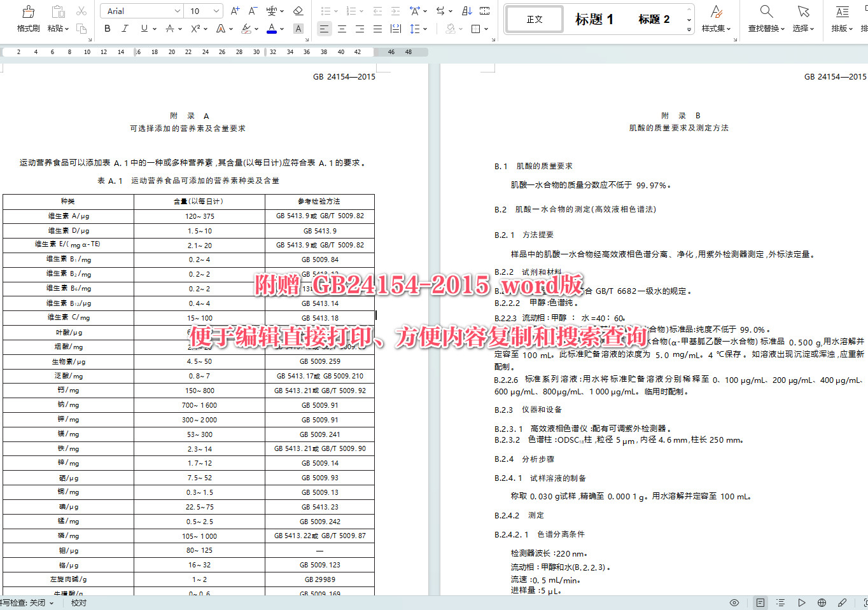The width and height of the screenshot is (868, 610).
Task: Toggle italic formatting
Action: pos(125,29)
